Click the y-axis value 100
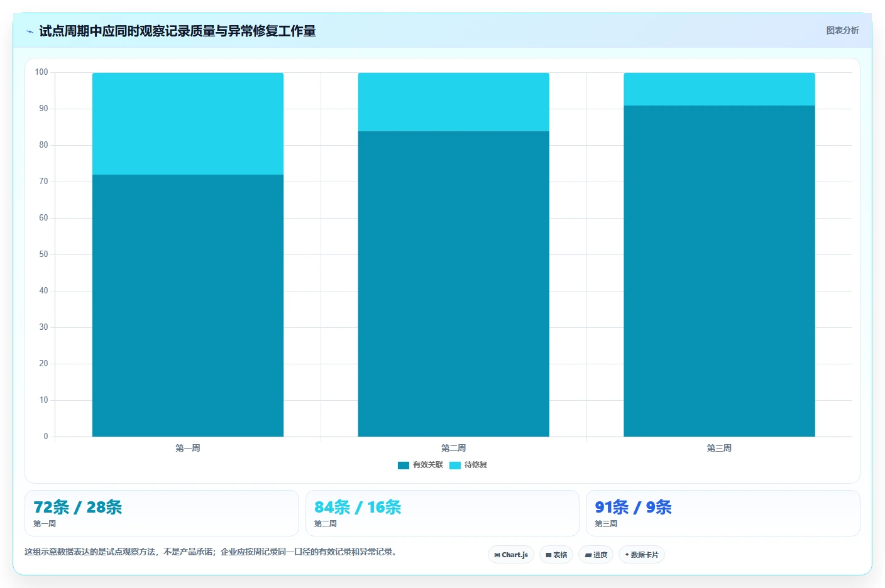885x588 pixels. 41,72
